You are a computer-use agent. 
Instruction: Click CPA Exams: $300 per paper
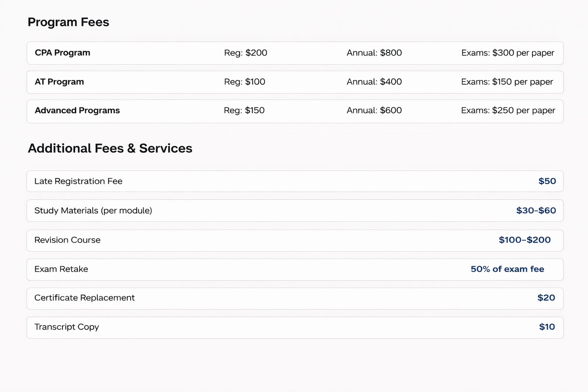point(508,53)
